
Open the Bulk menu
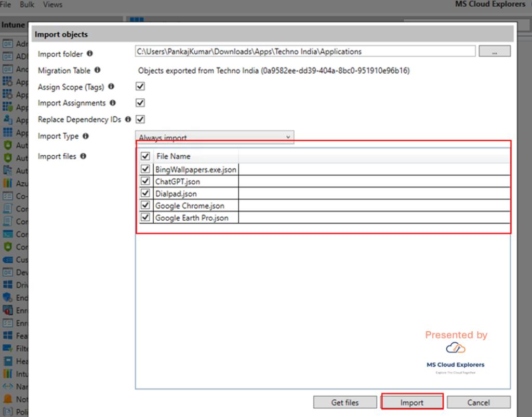click(x=27, y=4)
